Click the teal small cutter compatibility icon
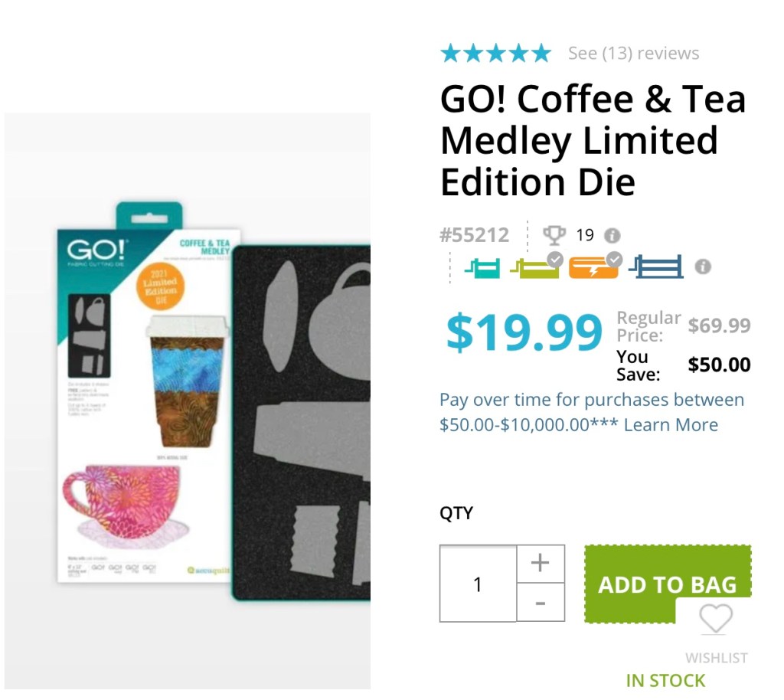Viewport: 784px width, 700px height. [x=482, y=268]
